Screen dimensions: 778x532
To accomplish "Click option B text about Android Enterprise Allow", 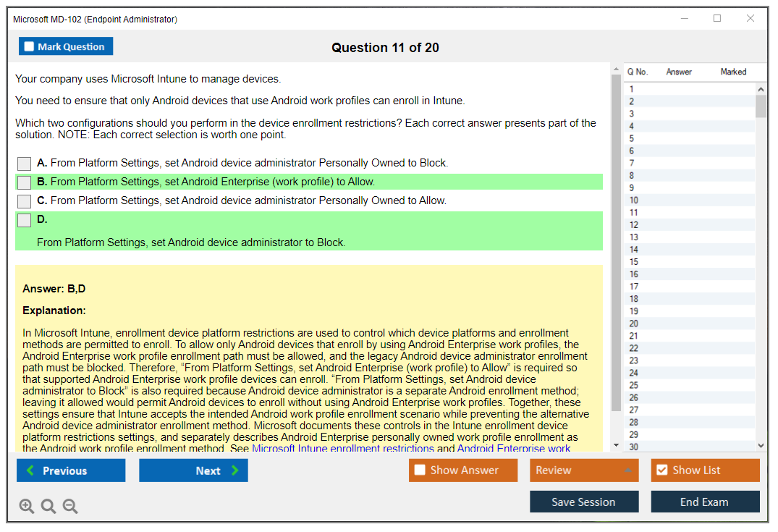I will point(212,182).
